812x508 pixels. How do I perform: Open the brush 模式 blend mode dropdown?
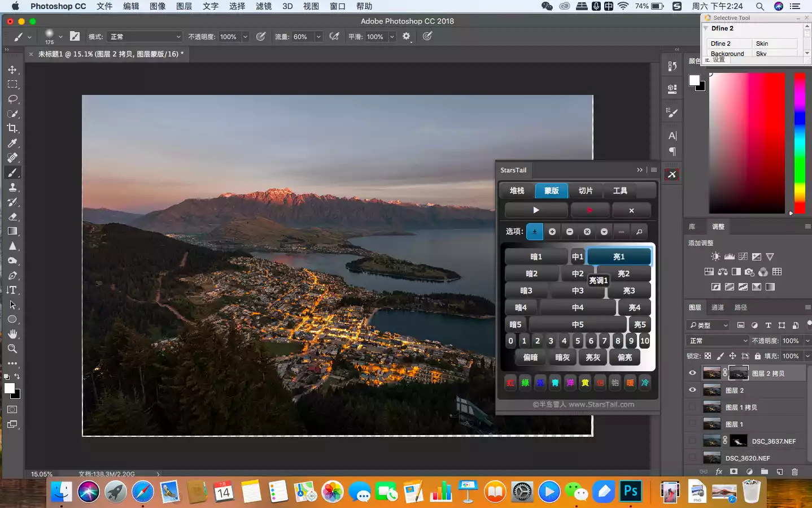coord(145,37)
